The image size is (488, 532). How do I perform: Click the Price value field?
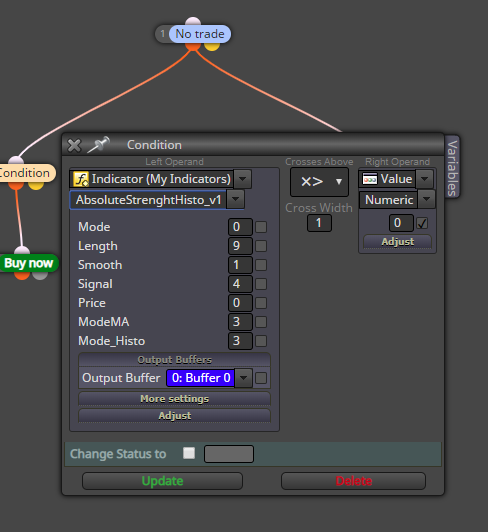tap(240, 303)
